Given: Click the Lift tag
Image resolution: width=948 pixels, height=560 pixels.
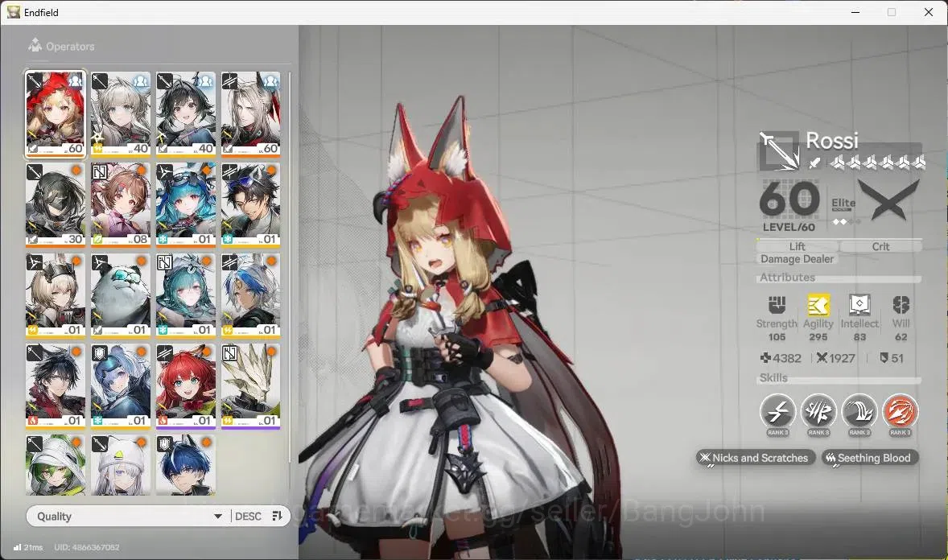Looking at the screenshot, I should coord(797,246).
